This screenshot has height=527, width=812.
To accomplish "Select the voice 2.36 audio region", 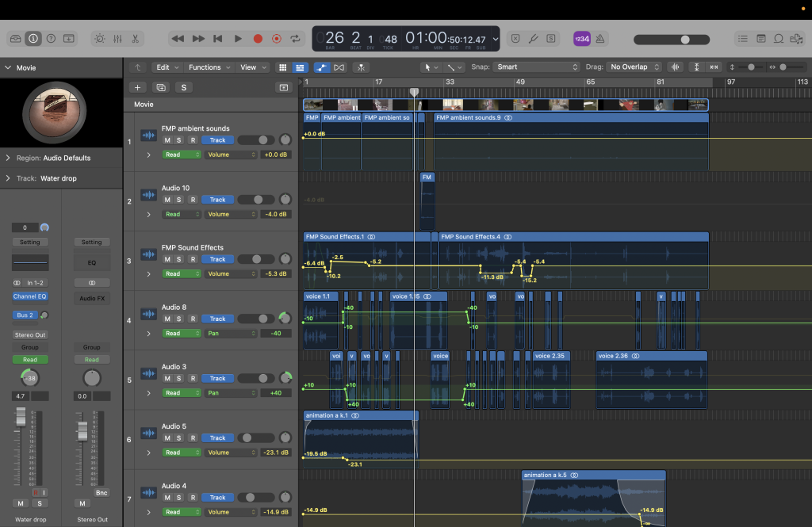I will [652, 380].
